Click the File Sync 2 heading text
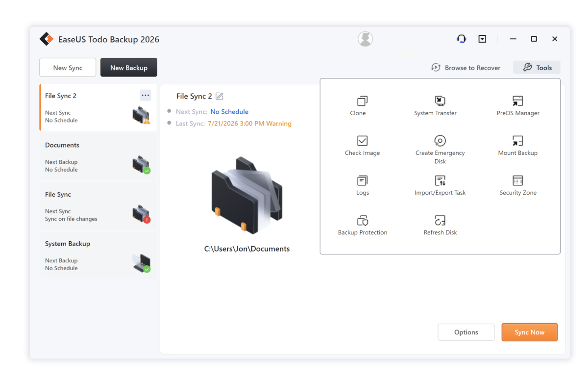The image size is (588, 380). [194, 96]
